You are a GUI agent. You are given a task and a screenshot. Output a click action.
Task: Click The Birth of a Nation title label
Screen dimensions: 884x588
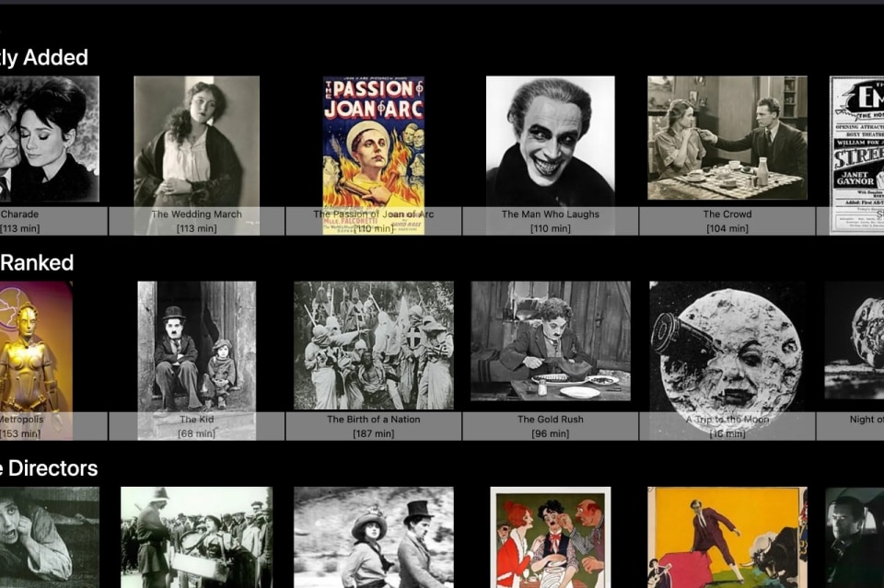pos(373,420)
